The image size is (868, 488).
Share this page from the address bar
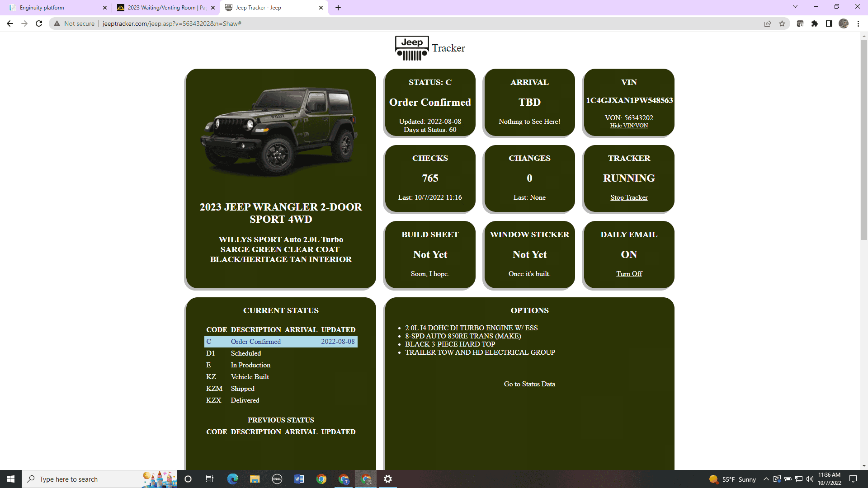pyautogui.click(x=768, y=23)
